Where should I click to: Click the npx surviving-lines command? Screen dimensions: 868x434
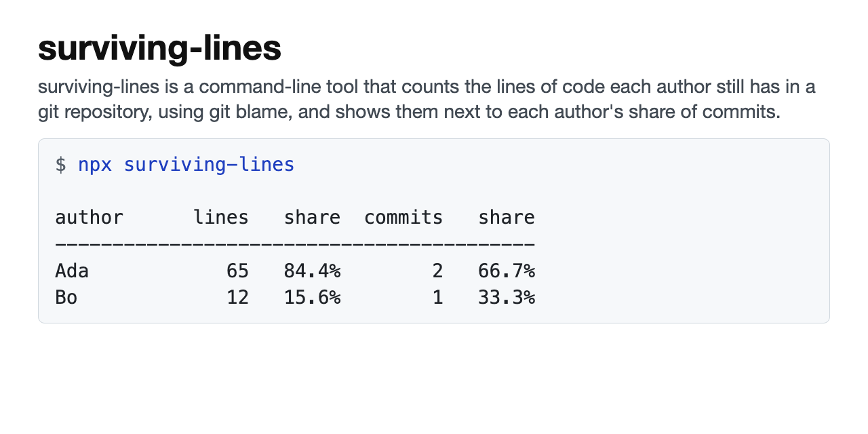tap(186, 165)
